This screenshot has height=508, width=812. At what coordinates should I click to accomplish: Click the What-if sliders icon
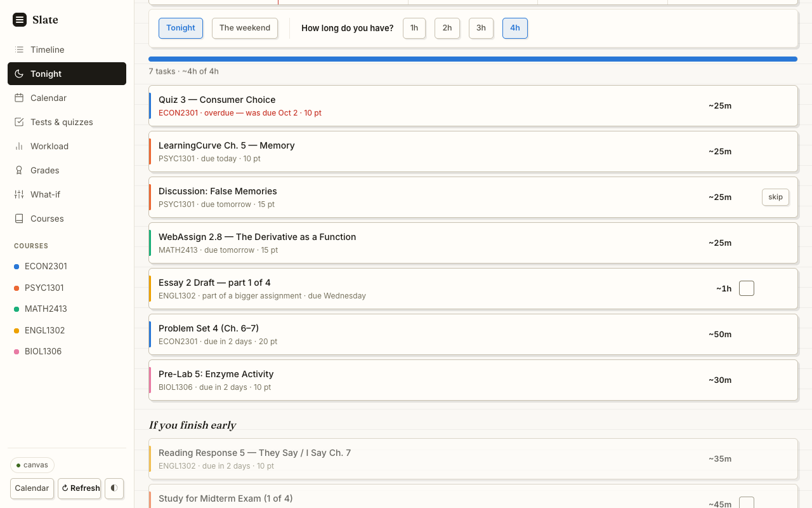coord(19,194)
